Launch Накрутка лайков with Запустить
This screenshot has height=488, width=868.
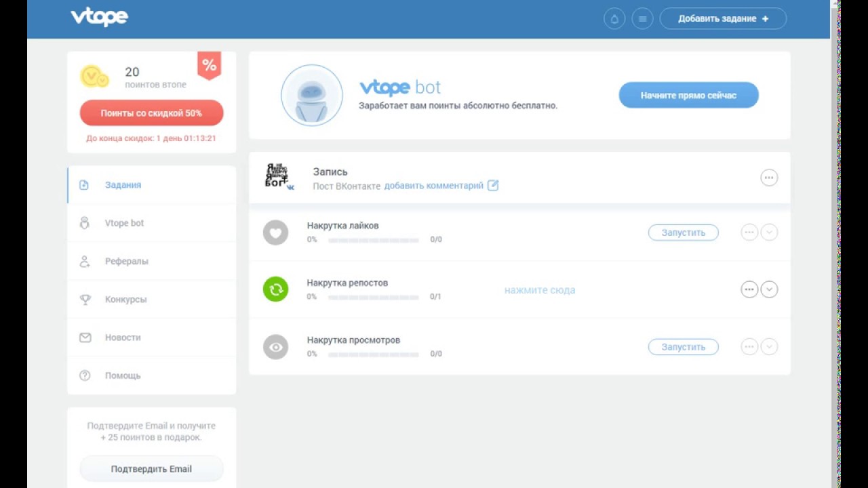(683, 232)
